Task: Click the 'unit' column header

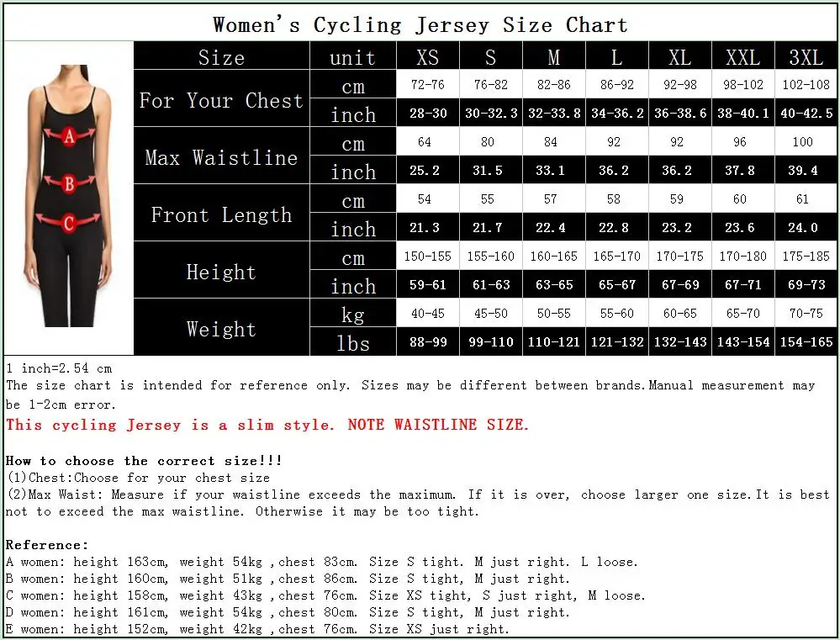Action: pyautogui.click(x=352, y=56)
